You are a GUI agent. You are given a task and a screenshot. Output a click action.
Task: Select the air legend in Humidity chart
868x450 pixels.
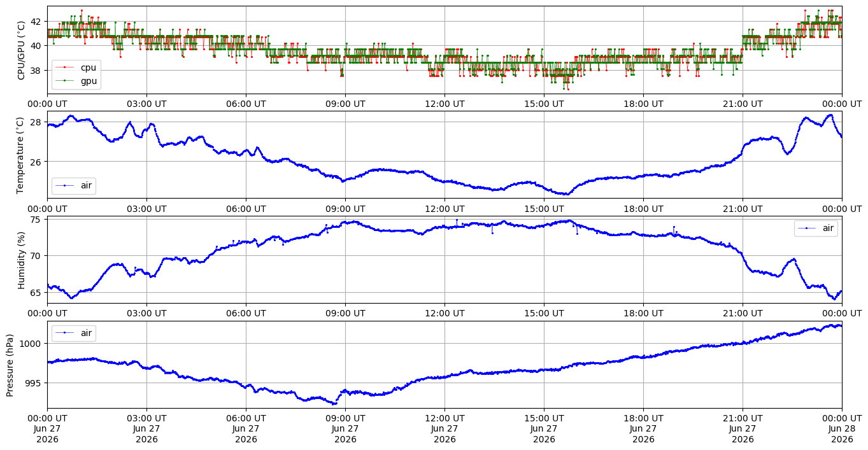816,228
